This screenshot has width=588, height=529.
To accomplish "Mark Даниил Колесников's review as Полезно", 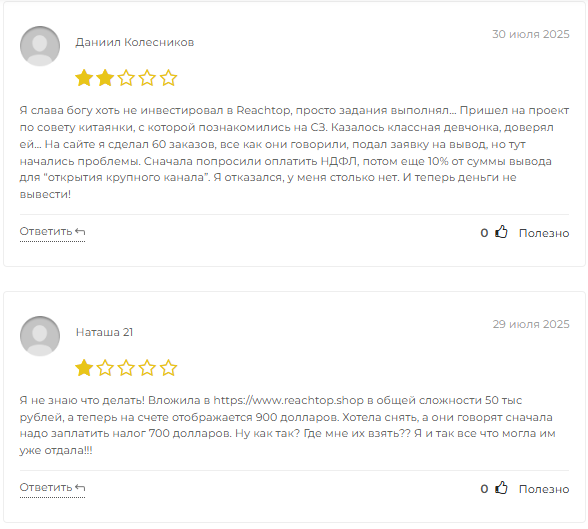I will tap(544, 233).
